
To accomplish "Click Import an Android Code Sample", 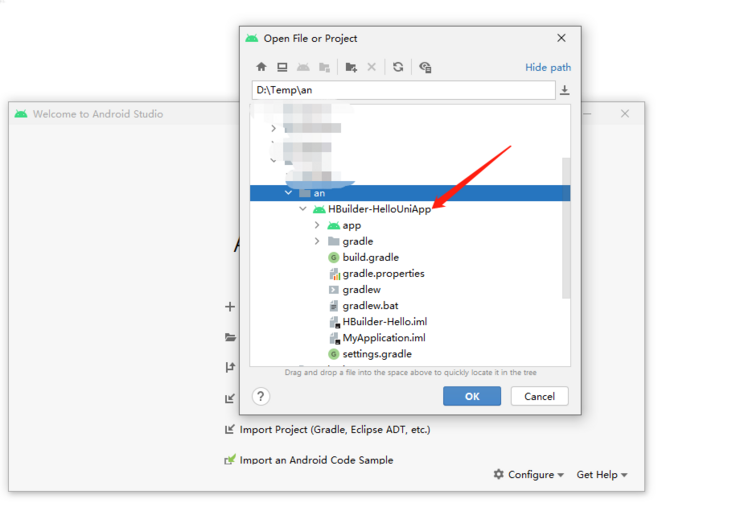I will pos(316,460).
